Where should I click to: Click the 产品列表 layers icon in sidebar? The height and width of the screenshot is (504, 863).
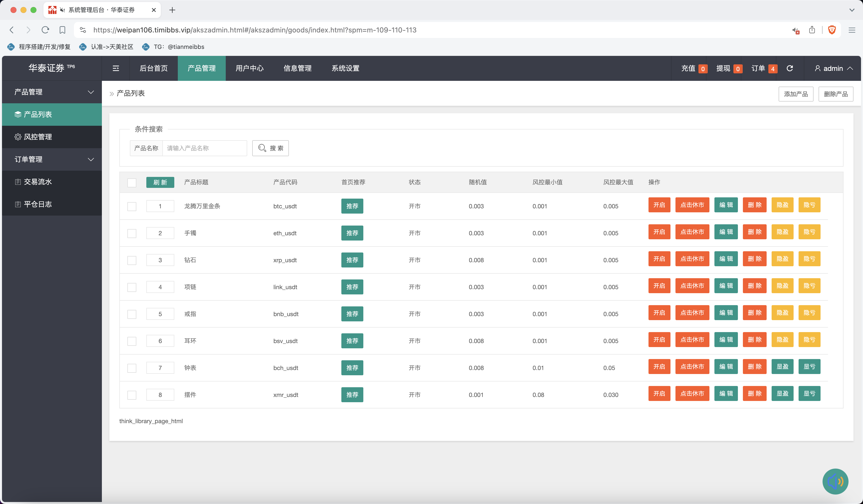18,114
